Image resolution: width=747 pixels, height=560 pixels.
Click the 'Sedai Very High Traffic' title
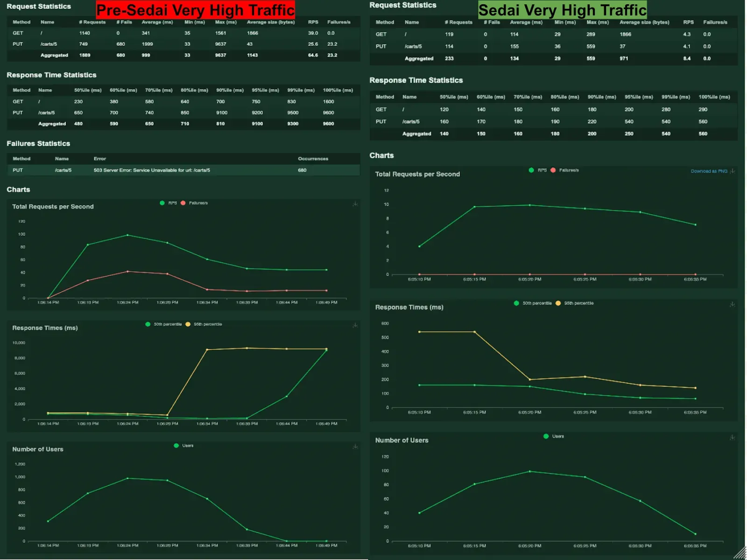[x=563, y=10]
